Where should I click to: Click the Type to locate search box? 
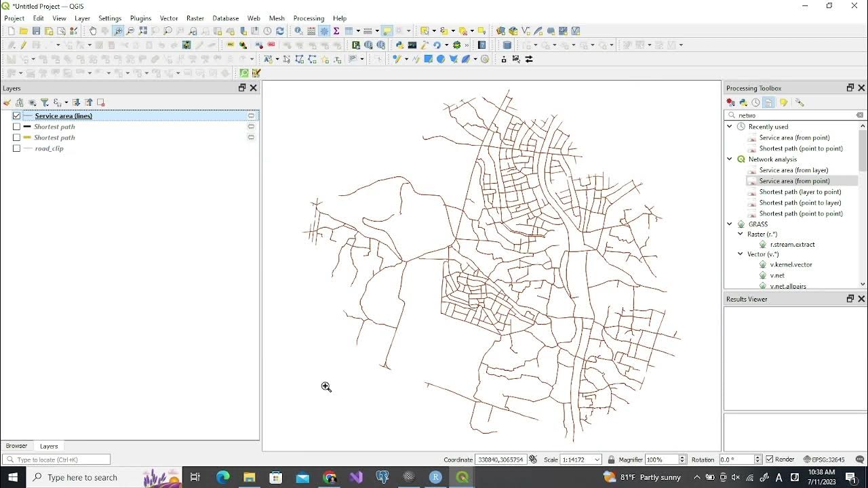click(x=57, y=460)
